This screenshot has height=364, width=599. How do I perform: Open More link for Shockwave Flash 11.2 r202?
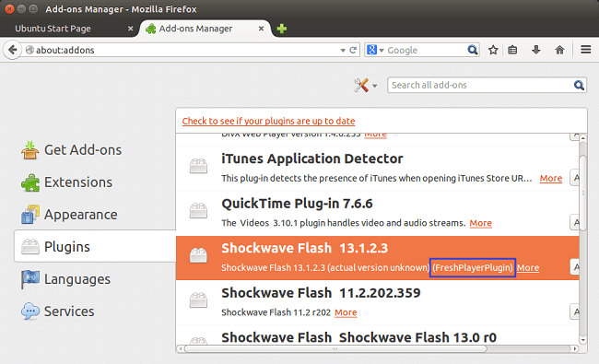pos(346,312)
